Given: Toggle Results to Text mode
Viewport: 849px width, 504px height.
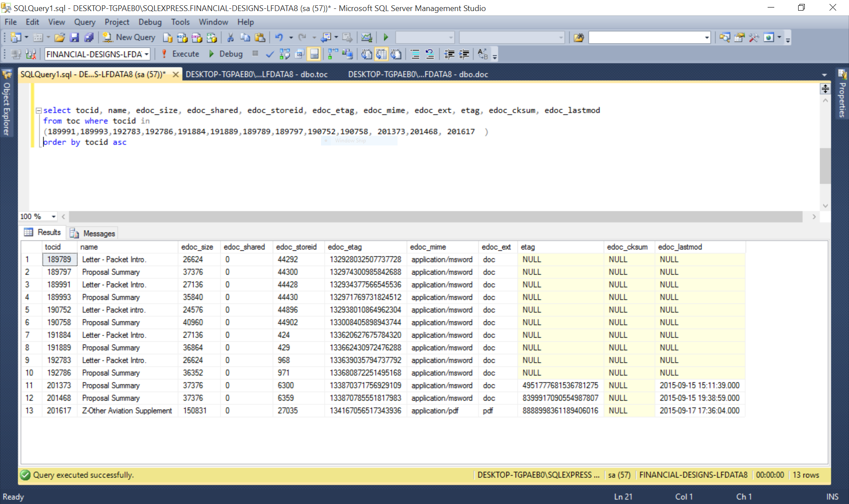Looking at the screenshot, I should (x=366, y=54).
